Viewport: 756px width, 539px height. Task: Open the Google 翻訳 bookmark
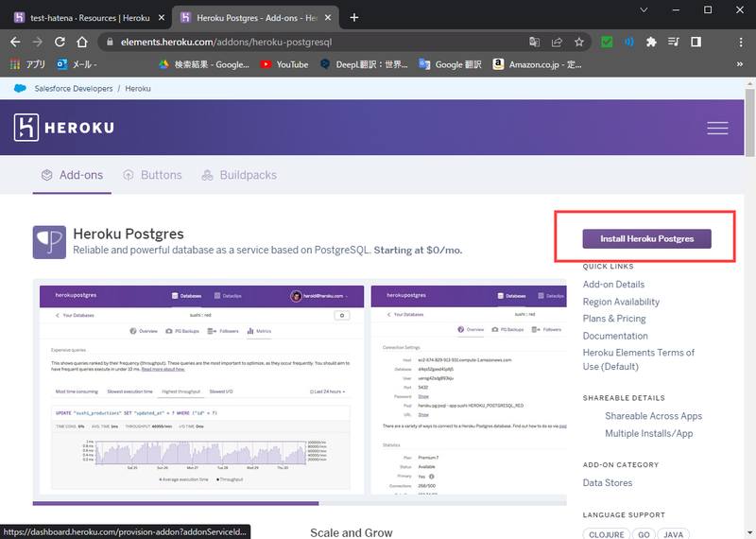pyautogui.click(x=451, y=64)
